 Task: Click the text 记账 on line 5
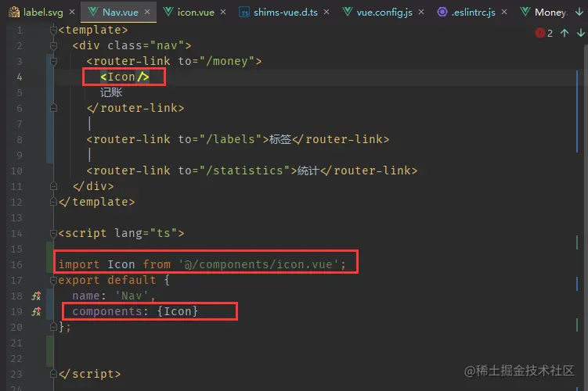coord(111,92)
